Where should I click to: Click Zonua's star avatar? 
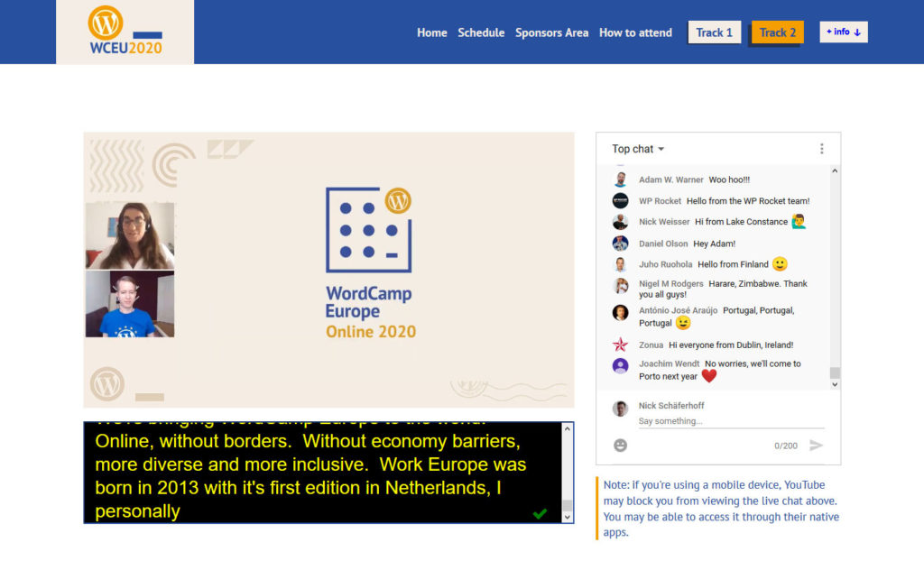click(620, 345)
